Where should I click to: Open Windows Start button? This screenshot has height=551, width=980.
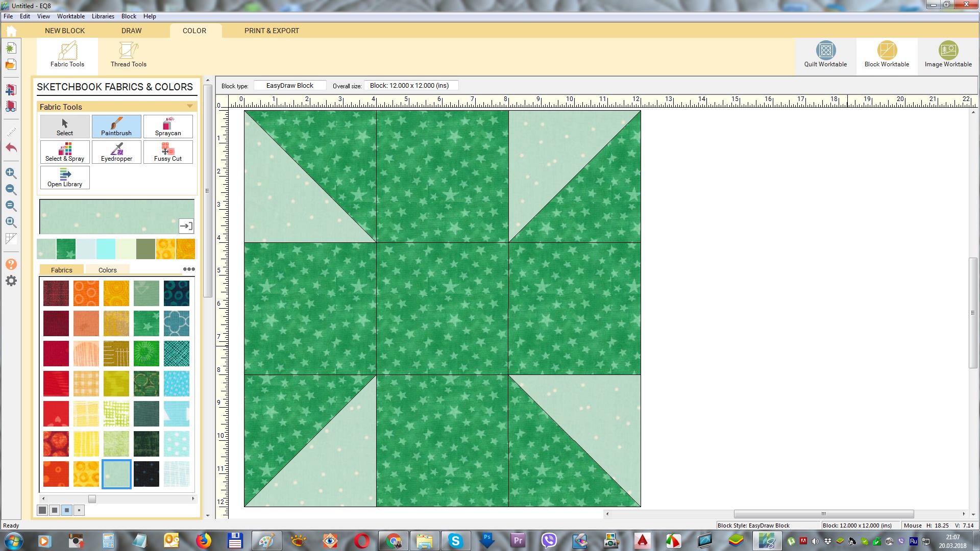point(13,541)
